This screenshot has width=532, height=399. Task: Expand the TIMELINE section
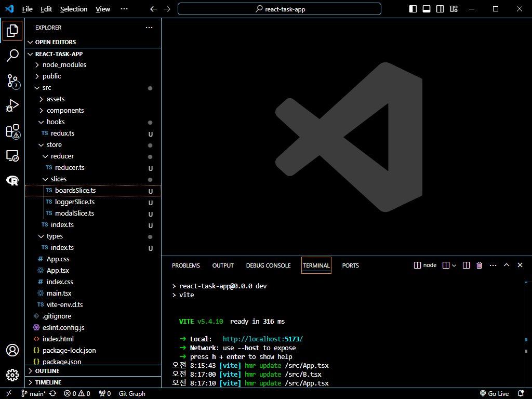[x=93, y=382]
